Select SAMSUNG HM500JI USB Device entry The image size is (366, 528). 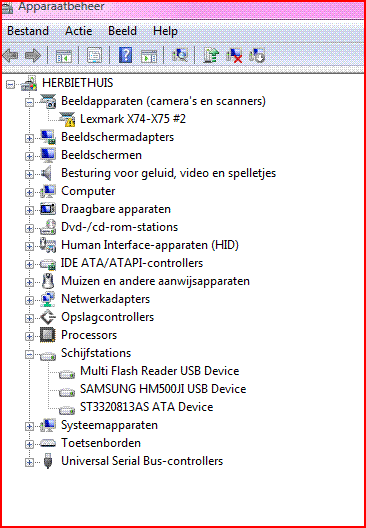click(163, 389)
